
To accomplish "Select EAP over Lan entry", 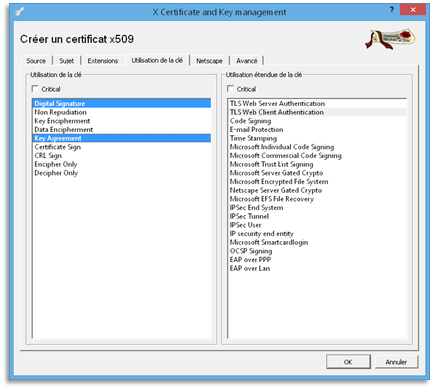I will (x=317, y=268).
